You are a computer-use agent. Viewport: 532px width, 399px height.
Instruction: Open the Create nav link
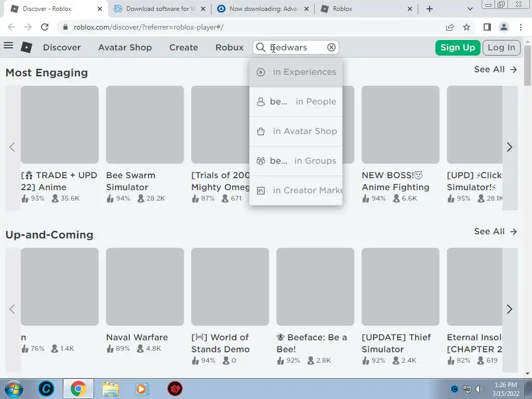point(183,47)
